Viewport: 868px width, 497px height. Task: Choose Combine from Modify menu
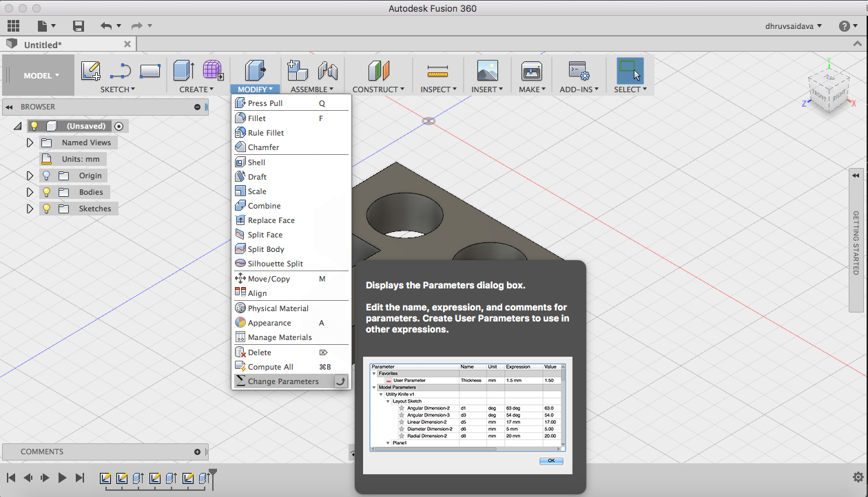(x=291, y=206)
